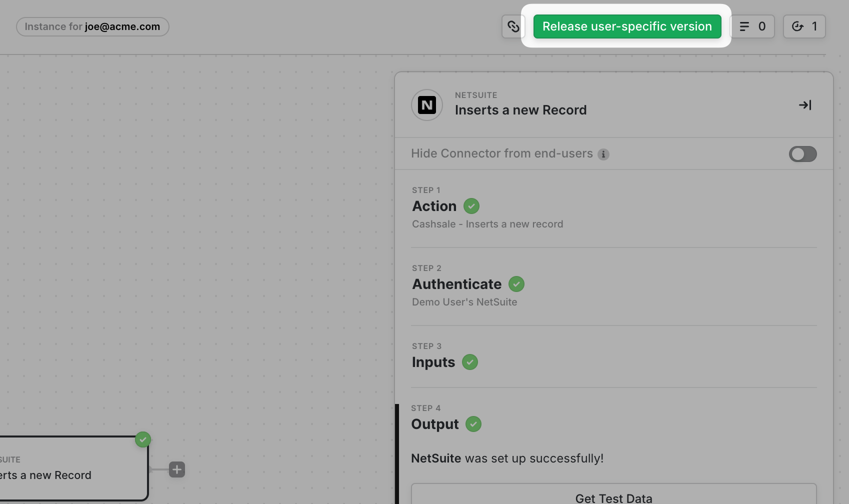
Task: Collapse the NetSuite panel with arrow icon
Action: click(805, 105)
